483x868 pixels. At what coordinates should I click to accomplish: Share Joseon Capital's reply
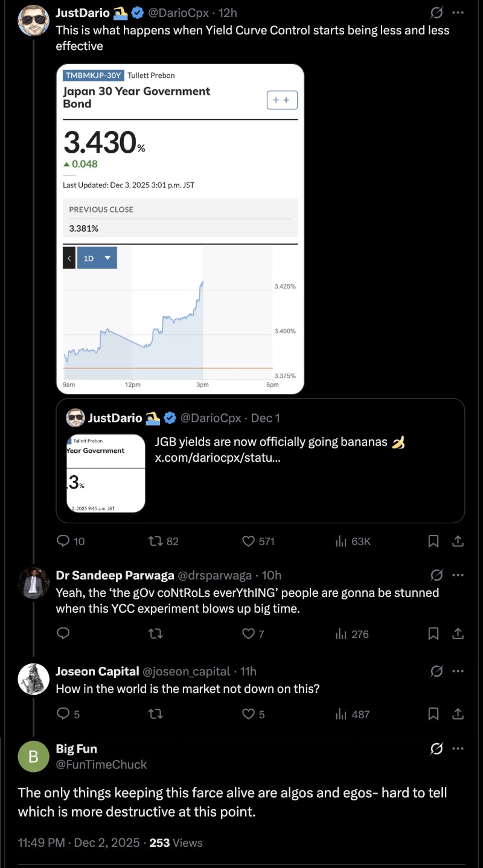tap(458, 714)
